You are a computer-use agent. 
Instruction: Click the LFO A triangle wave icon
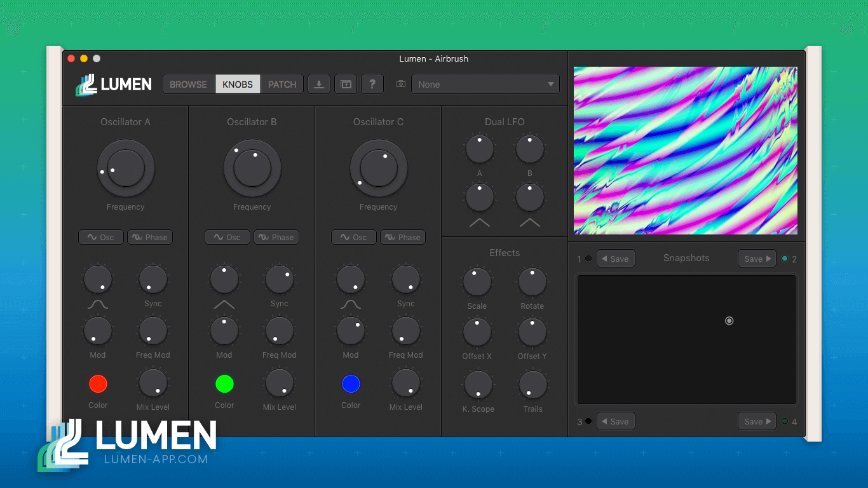point(480,222)
